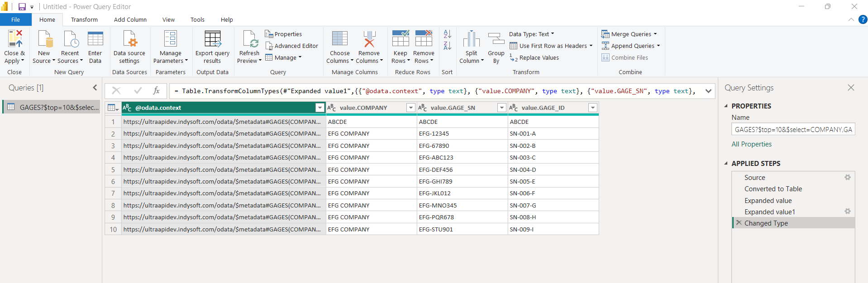
Task: Select the Expanded value step
Action: pyautogui.click(x=768, y=201)
